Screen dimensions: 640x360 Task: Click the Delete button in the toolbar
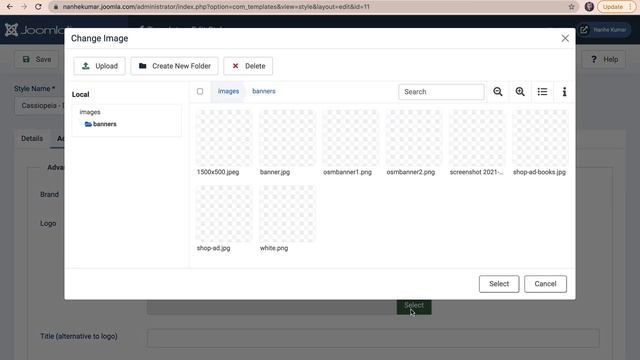[248, 66]
